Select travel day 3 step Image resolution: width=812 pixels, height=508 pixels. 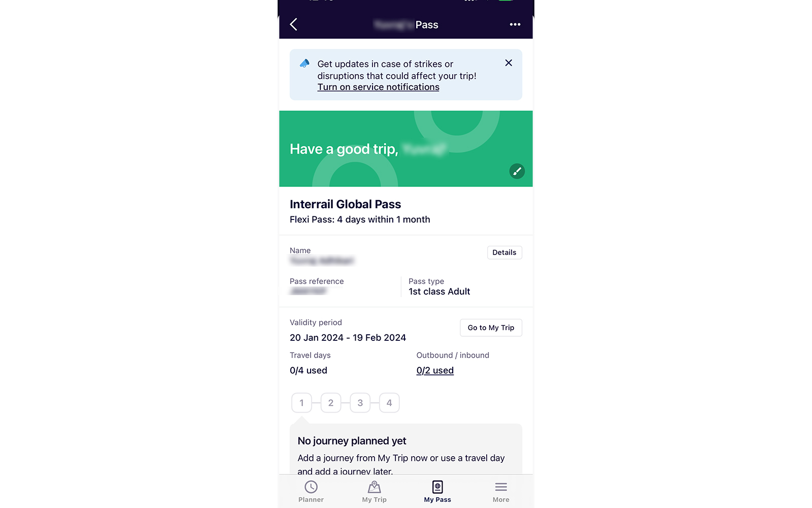360,402
